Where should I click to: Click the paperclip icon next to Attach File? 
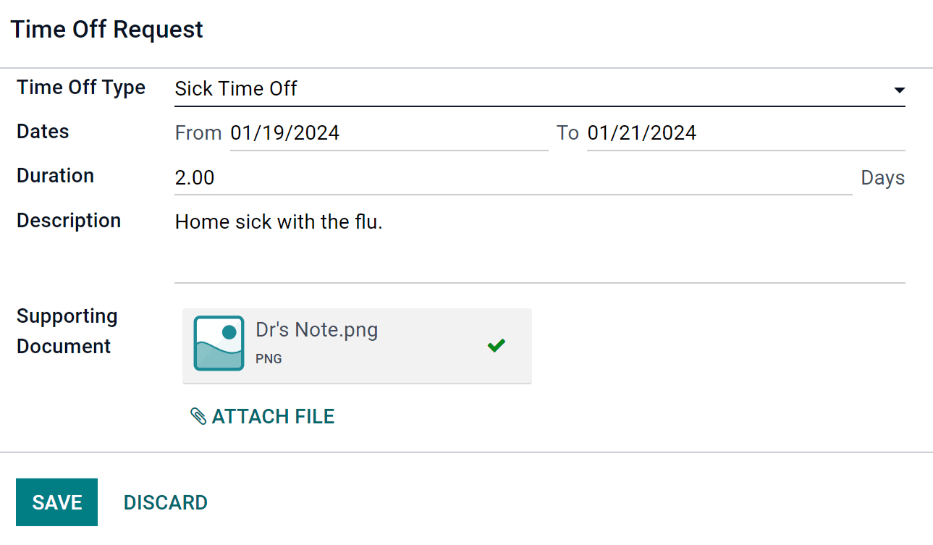pos(198,416)
